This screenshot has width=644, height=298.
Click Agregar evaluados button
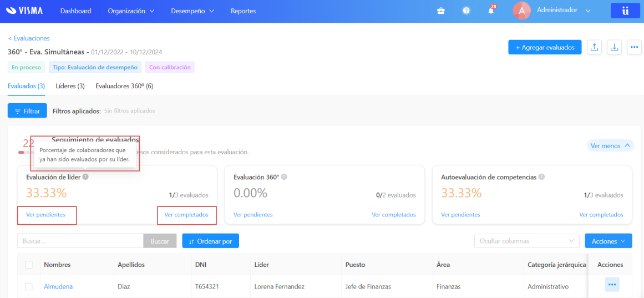[x=545, y=47]
